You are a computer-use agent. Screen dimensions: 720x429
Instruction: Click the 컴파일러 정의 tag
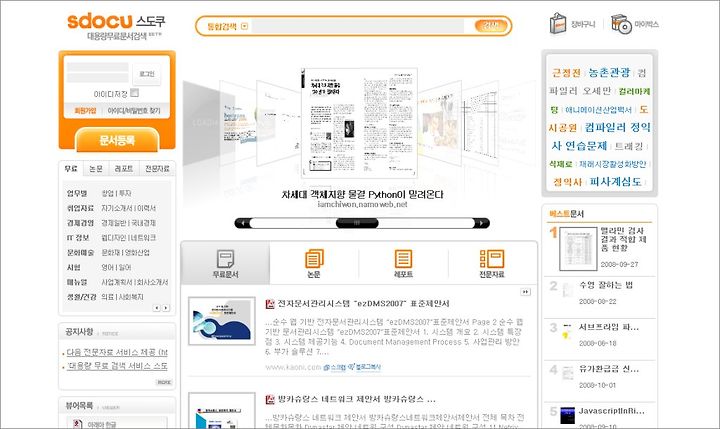[617, 127]
